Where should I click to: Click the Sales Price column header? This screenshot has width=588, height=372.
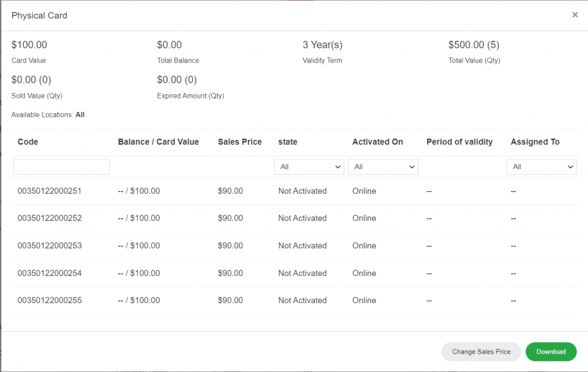tap(239, 142)
